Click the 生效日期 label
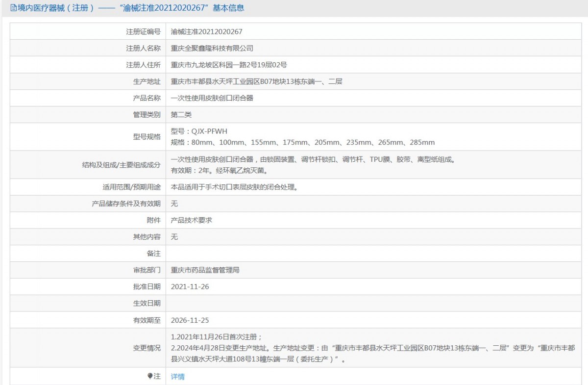The image size is (588, 385). click(x=147, y=304)
